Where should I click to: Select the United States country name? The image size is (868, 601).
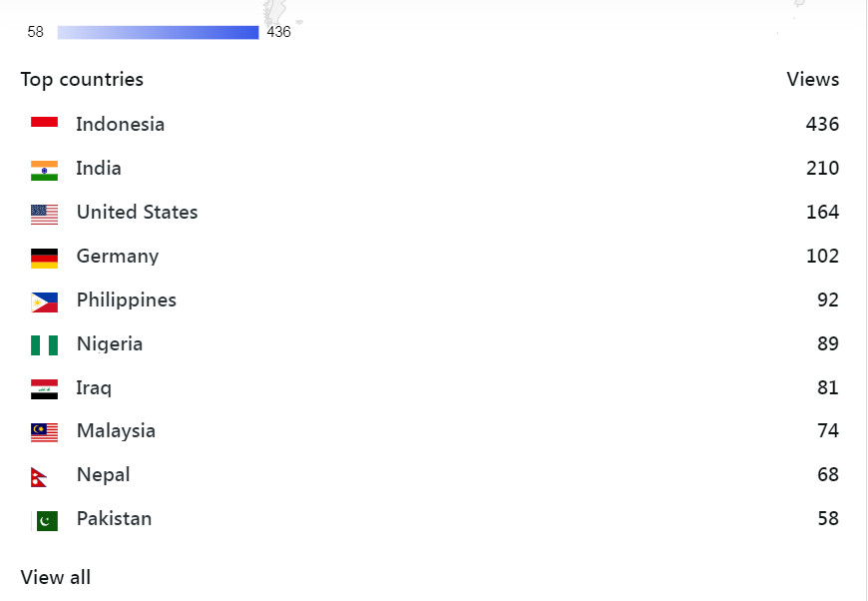click(137, 213)
